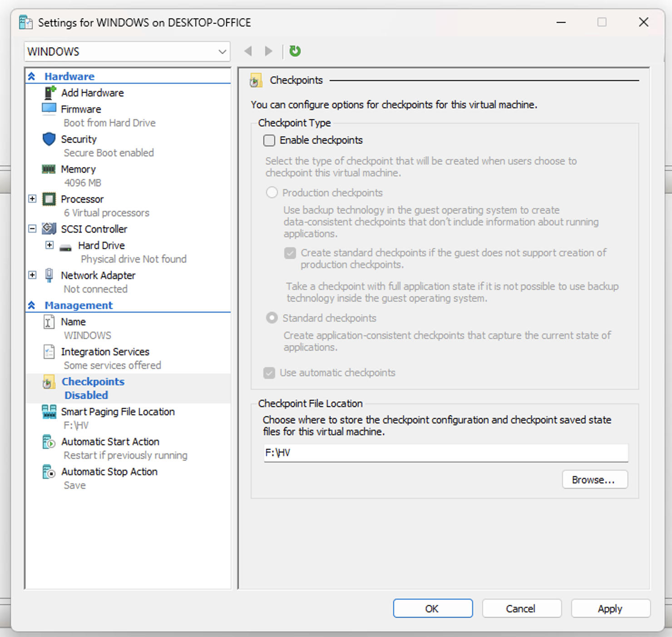Click the Security shield icon
Image resolution: width=672 pixels, height=637 pixels.
tap(49, 139)
